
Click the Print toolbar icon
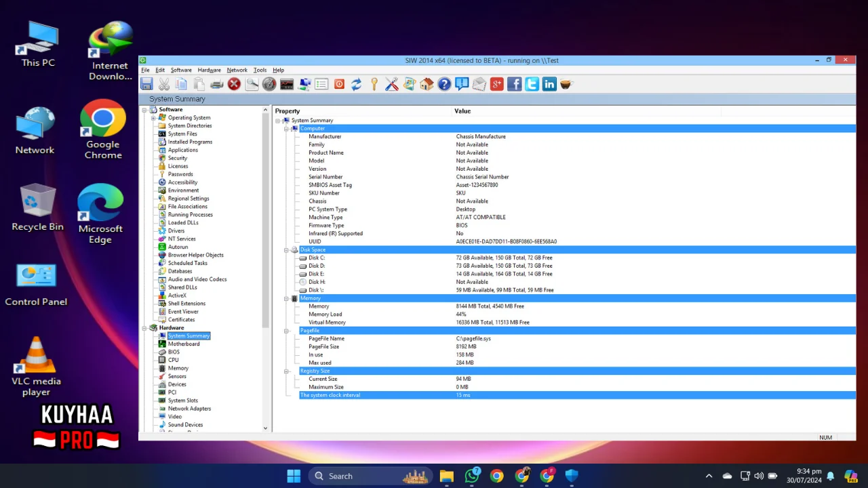217,84
